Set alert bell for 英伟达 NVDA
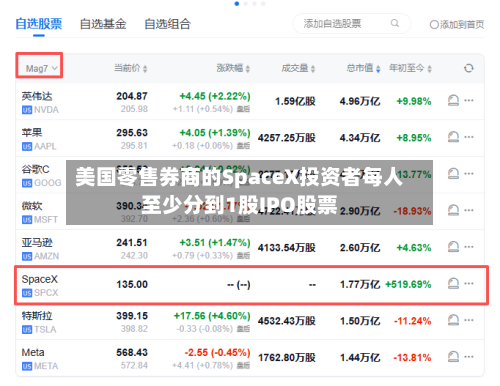This screenshot has width=500, height=386. [x=453, y=100]
